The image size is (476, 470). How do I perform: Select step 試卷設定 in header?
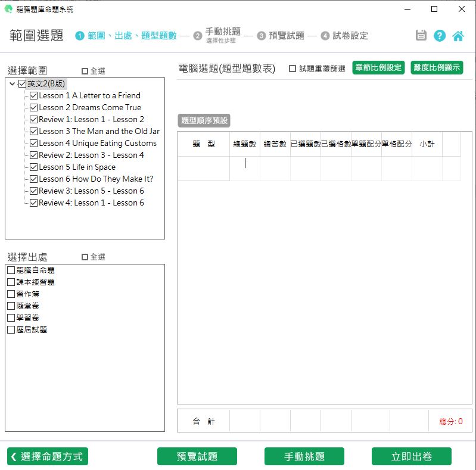coord(350,36)
